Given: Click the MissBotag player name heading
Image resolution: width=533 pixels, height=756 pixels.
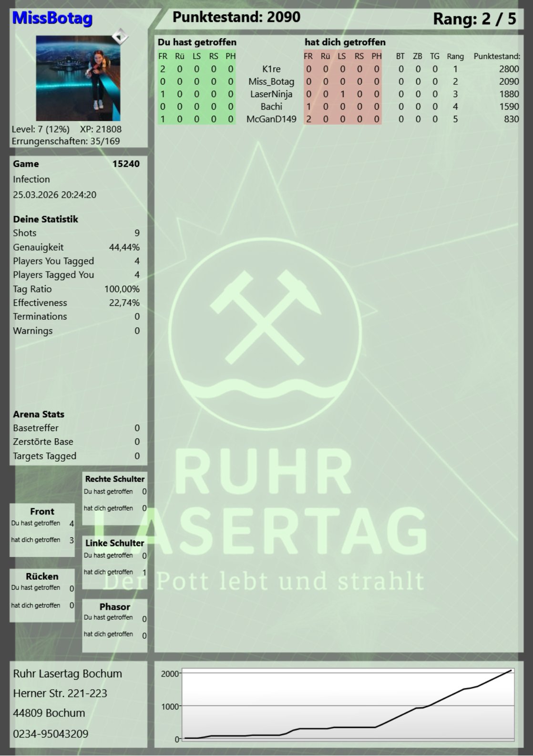Looking at the screenshot, I should click(x=52, y=18).
